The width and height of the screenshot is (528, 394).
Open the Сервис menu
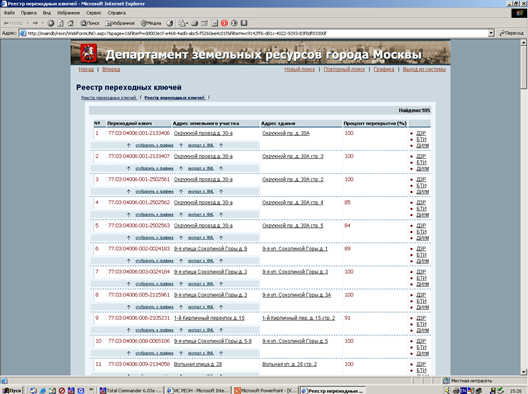point(93,13)
